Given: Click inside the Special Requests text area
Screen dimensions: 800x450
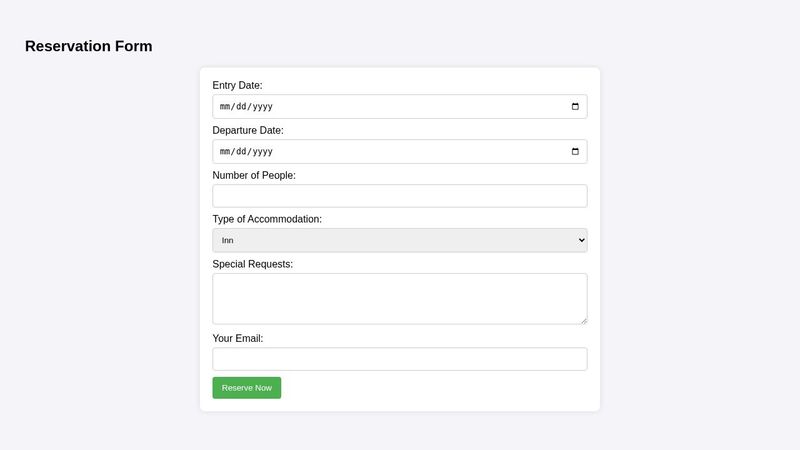Looking at the screenshot, I should (x=399, y=298).
